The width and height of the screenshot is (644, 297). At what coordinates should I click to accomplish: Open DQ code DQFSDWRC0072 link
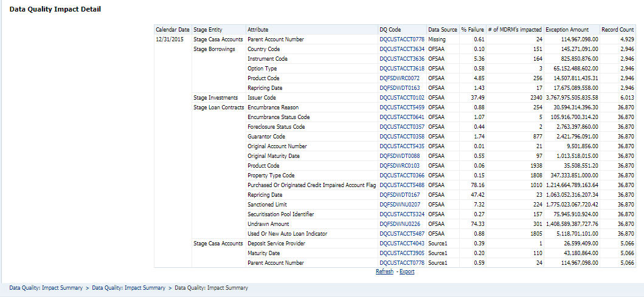[400, 78]
